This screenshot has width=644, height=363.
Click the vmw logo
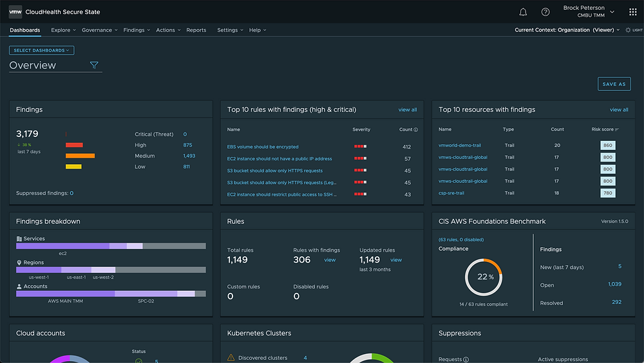(x=15, y=12)
